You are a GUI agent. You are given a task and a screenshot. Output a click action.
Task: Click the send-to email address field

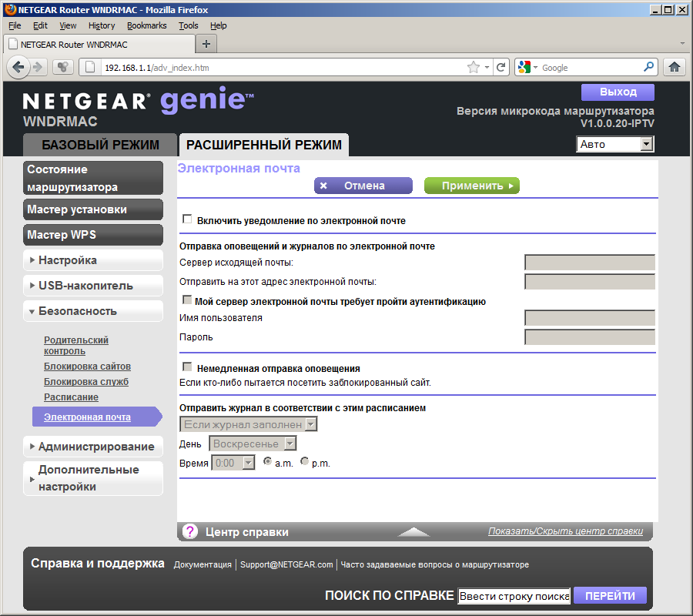pos(590,282)
